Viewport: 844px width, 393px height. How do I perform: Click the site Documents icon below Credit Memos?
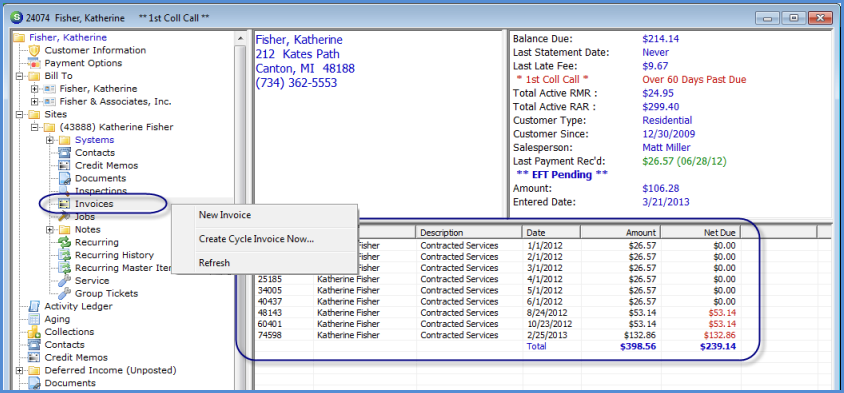[x=65, y=179]
